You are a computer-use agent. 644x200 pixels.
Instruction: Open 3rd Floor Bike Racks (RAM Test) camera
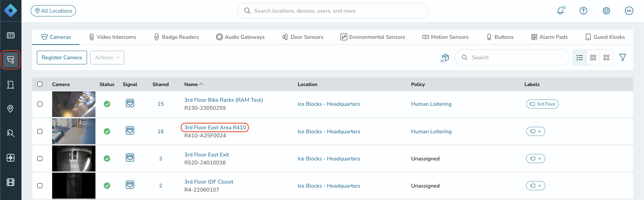pyautogui.click(x=223, y=100)
